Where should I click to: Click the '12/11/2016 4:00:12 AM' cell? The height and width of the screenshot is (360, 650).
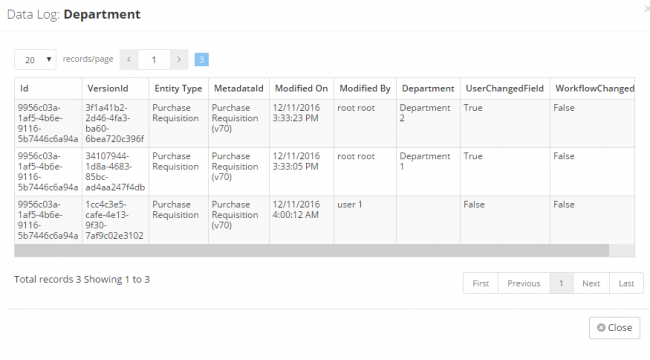pos(301,220)
